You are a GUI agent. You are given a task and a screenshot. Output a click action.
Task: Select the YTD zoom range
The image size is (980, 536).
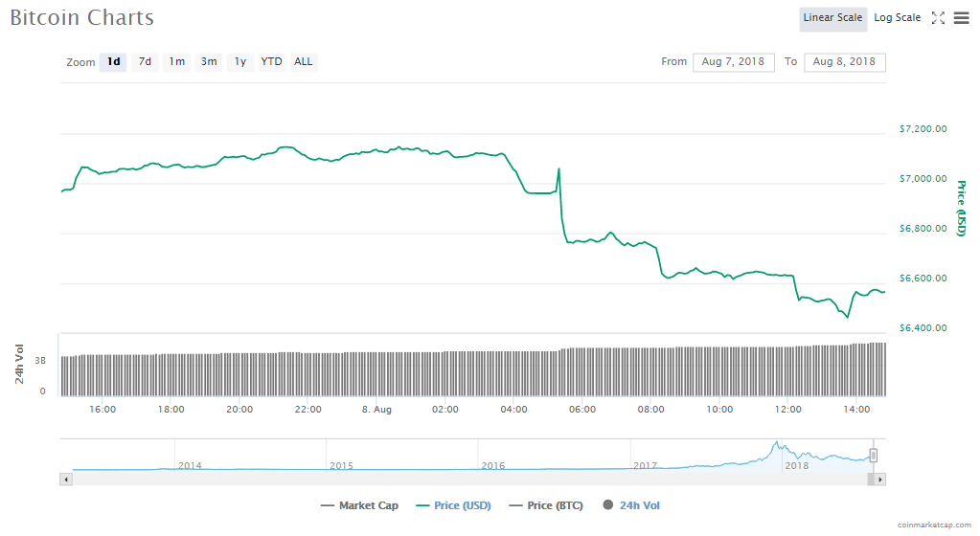[x=272, y=62]
